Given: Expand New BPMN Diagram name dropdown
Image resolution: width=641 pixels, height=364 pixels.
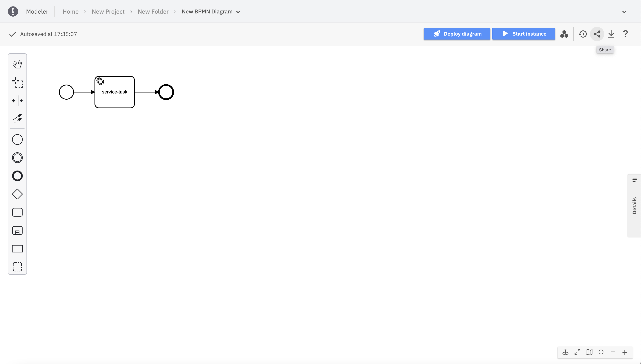Looking at the screenshot, I should click(238, 12).
